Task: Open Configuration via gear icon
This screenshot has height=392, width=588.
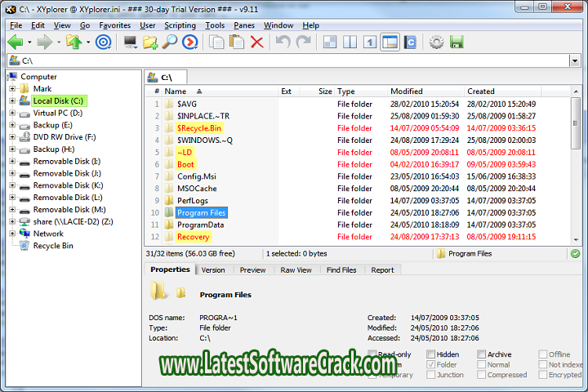Action: point(436,42)
